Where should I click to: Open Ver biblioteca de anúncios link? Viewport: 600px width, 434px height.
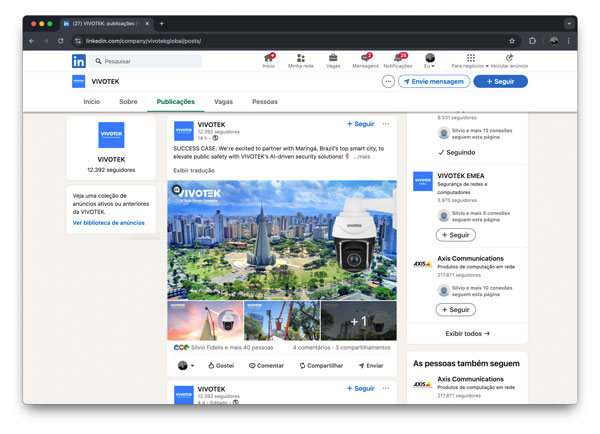tap(109, 223)
